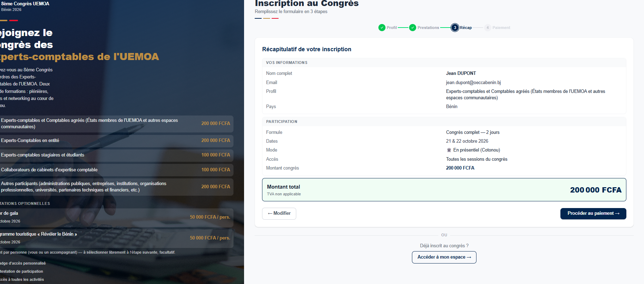Click the Experts-Comptables en entité price row
The width and height of the screenshot is (644, 284).
coord(117,141)
